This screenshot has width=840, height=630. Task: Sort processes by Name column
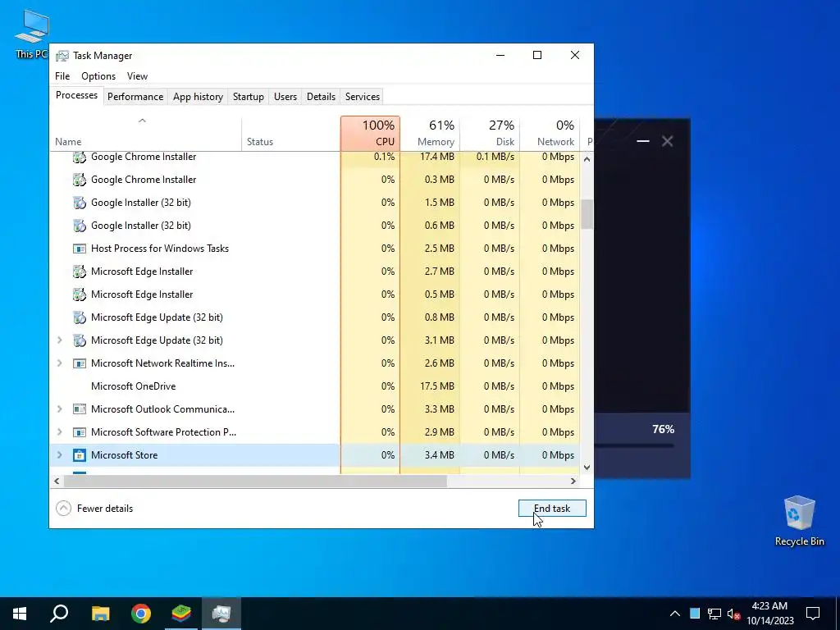coord(146,134)
